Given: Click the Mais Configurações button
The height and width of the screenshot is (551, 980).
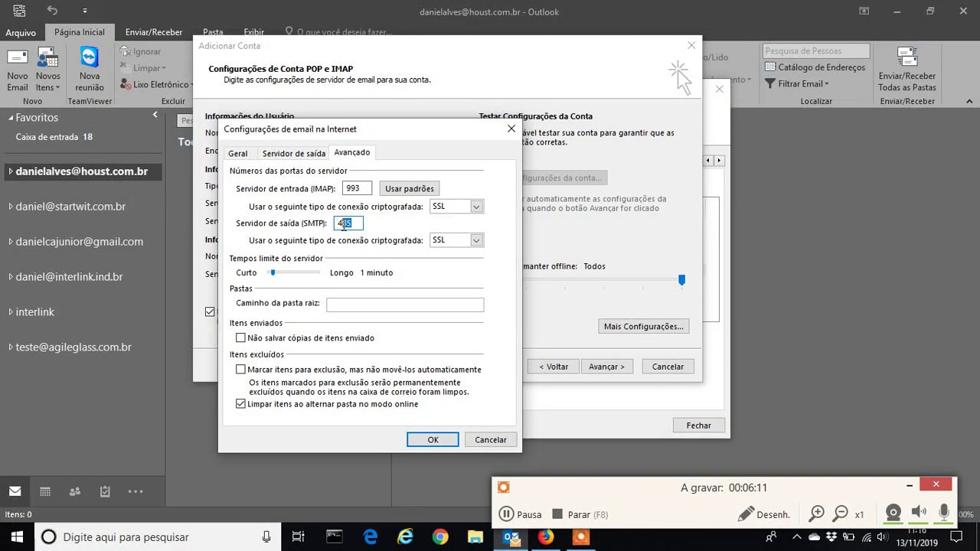Looking at the screenshot, I should tap(643, 327).
